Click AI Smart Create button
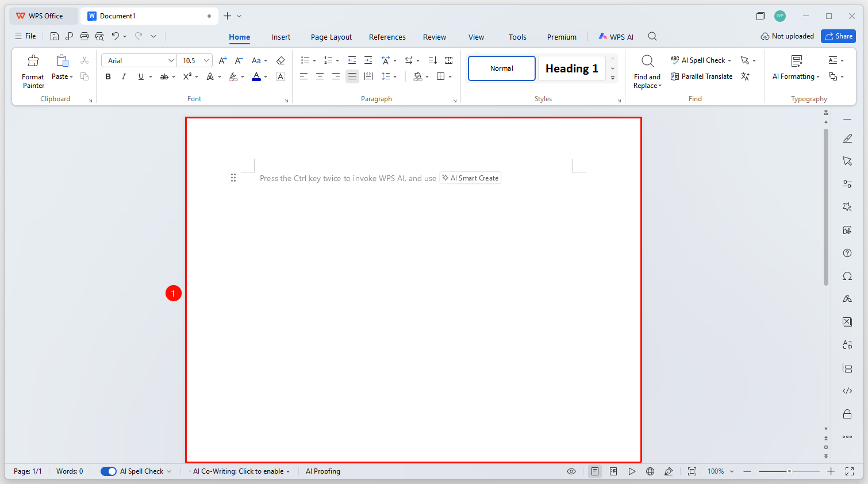The height and width of the screenshot is (484, 868). point(470,178)
